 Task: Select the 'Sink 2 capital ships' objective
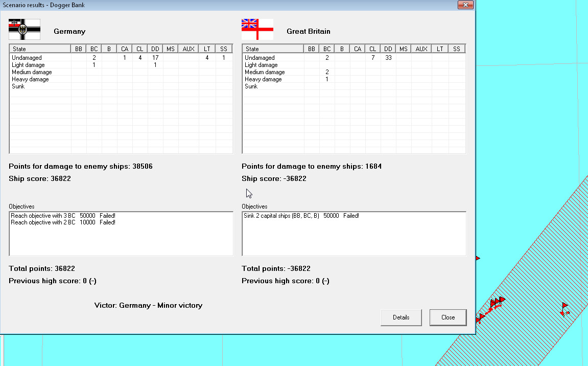301,216
